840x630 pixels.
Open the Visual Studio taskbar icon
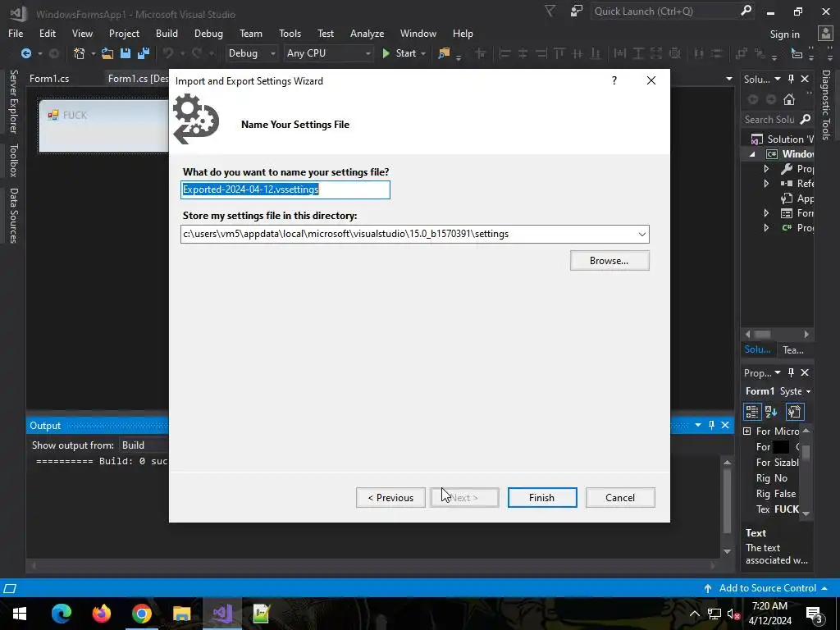(221, 614)
